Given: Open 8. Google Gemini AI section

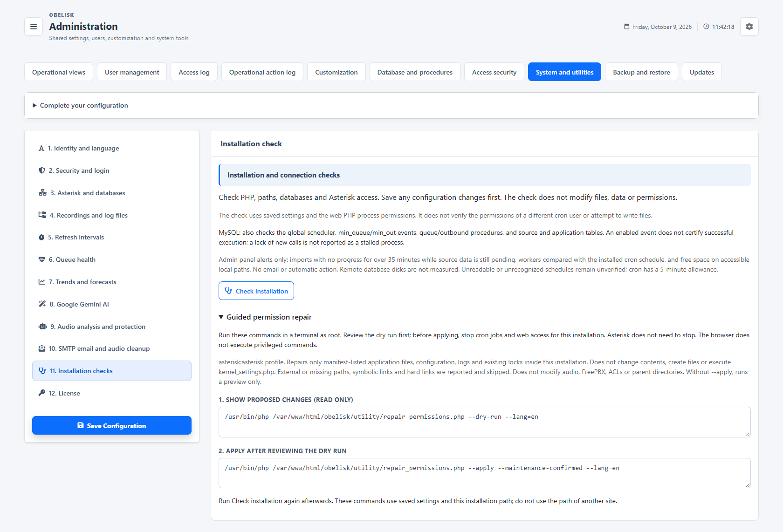Looking at the screenshot, I should [x=112, y=304].
